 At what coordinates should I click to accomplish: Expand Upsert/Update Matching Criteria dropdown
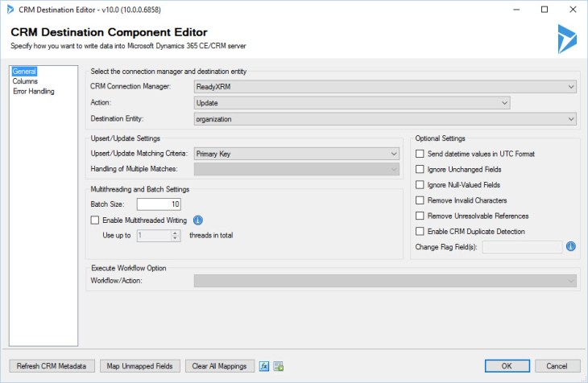point(296,154)
